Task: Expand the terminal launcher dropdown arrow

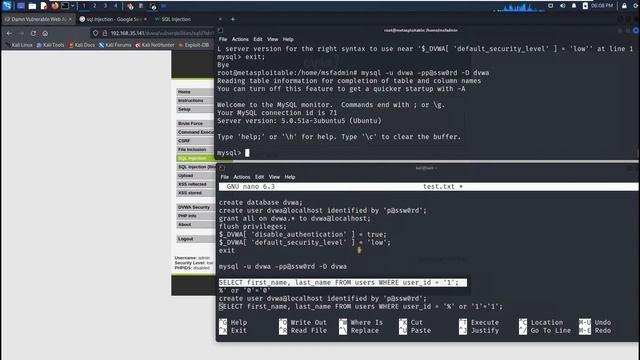Action: point(73,6)
